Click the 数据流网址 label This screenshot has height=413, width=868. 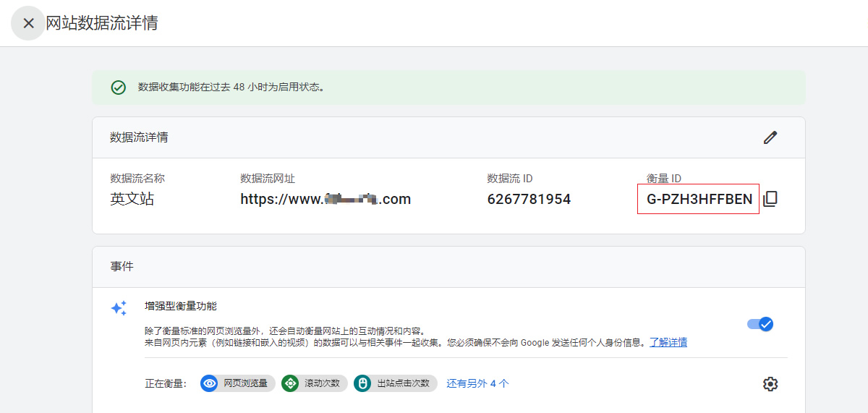(x=268, y=179)
